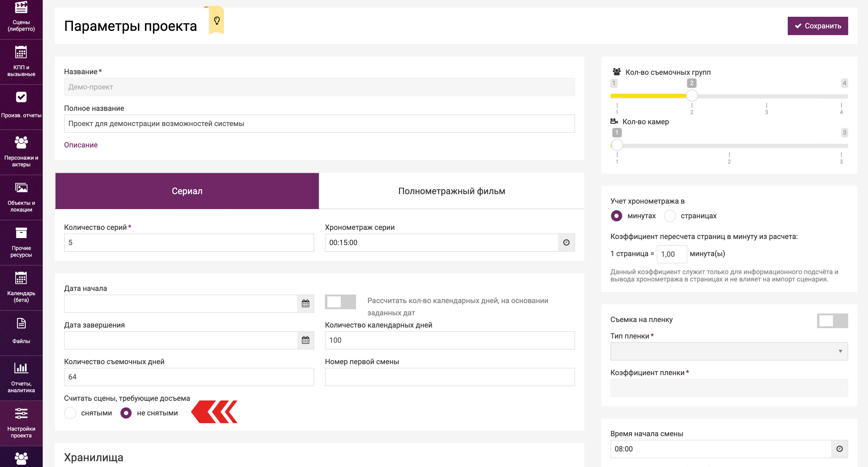Expand Тип пленки dropdown
This screenshot has height=467, width=868.
click(729, 351)
